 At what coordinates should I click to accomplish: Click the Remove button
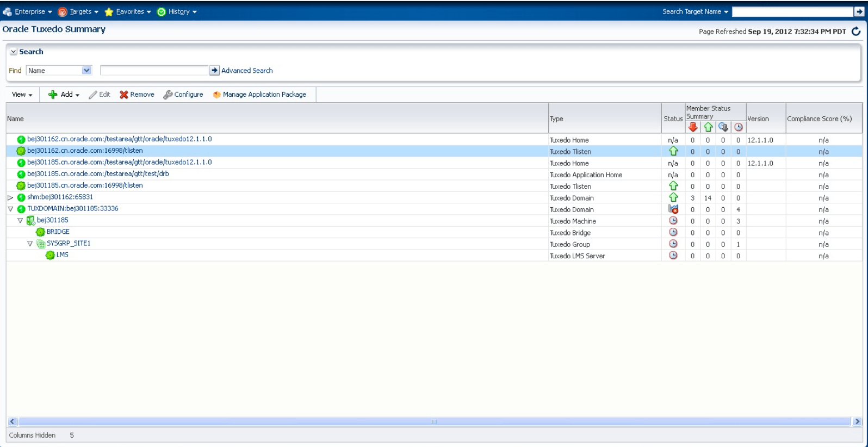pos(137,95)
